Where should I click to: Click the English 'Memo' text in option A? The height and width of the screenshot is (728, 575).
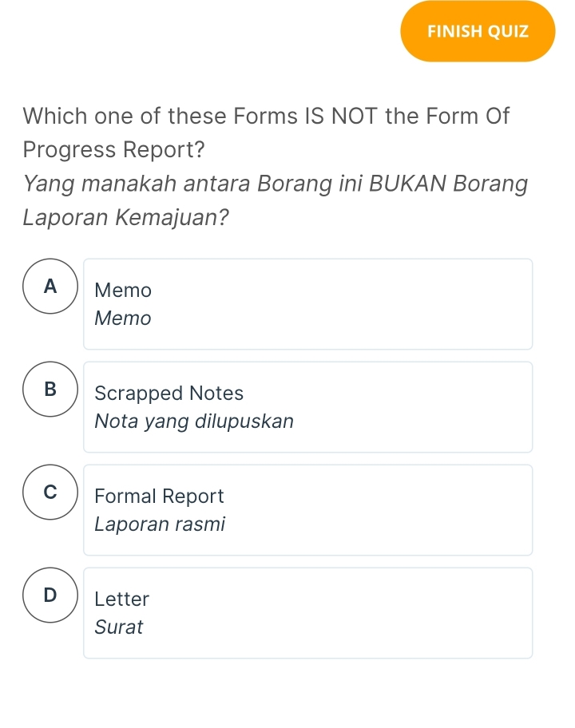(123, 291)
